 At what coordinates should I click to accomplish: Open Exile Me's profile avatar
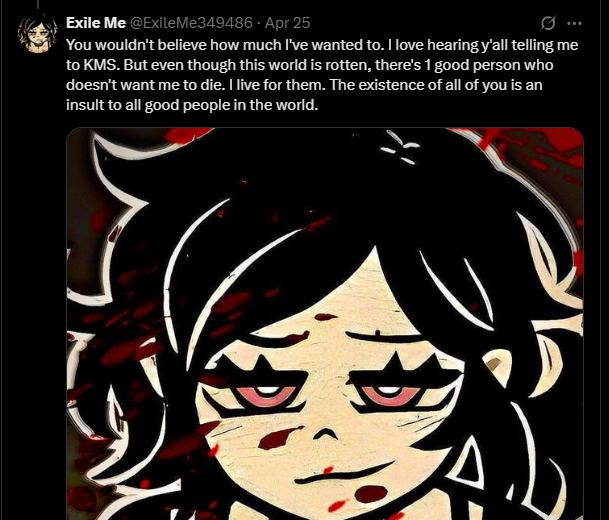coord(38,34)
